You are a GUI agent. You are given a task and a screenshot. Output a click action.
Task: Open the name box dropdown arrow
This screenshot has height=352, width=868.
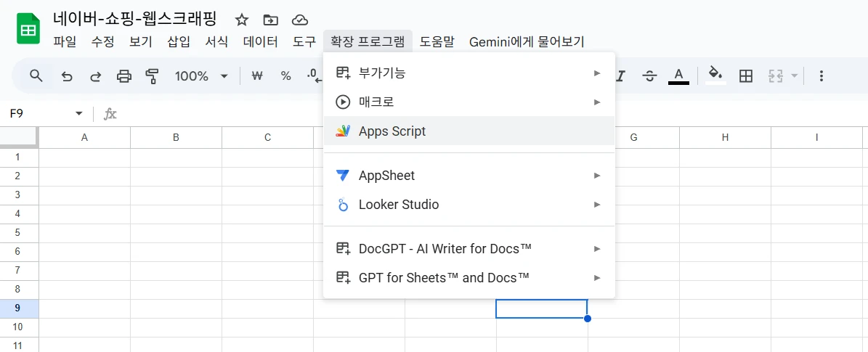[78, 114]
